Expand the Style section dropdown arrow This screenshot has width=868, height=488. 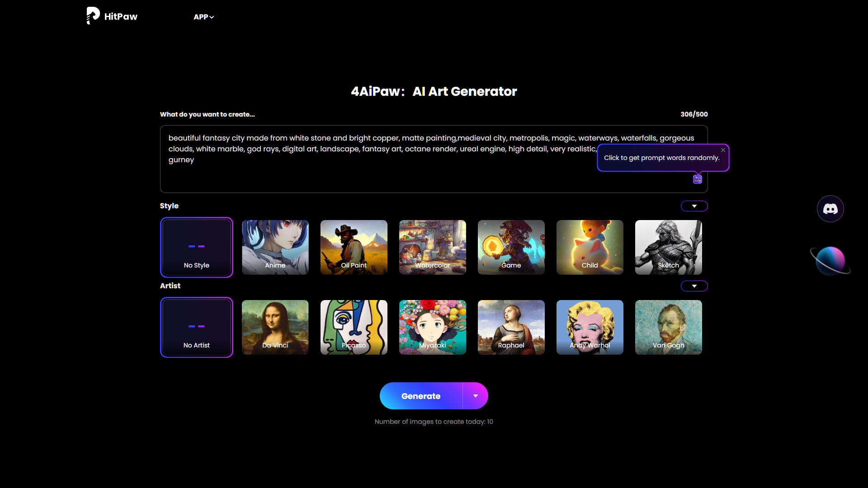tap(694, 206)
